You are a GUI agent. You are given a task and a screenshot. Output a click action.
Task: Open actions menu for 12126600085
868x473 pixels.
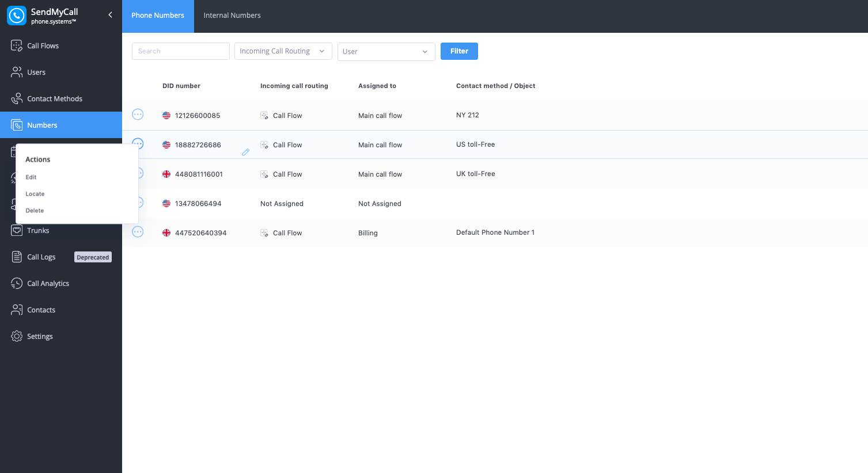[138, 115]
